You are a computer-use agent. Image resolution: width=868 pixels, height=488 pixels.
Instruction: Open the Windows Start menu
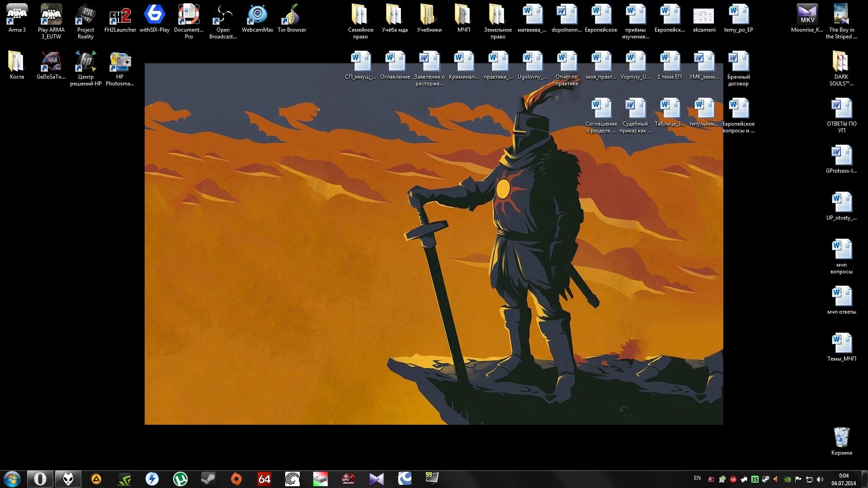tap(12, 479)
